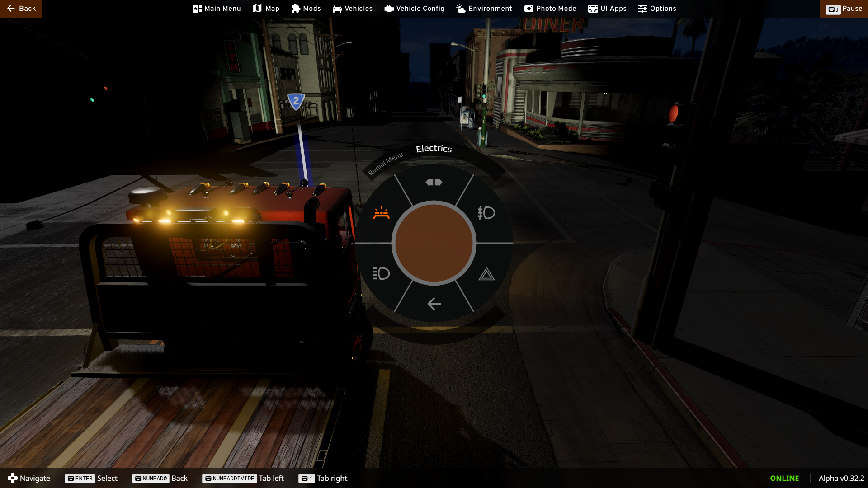The image size is (868, 488).
Task: Open the Main Menu
Action: (x=217, y=9)
